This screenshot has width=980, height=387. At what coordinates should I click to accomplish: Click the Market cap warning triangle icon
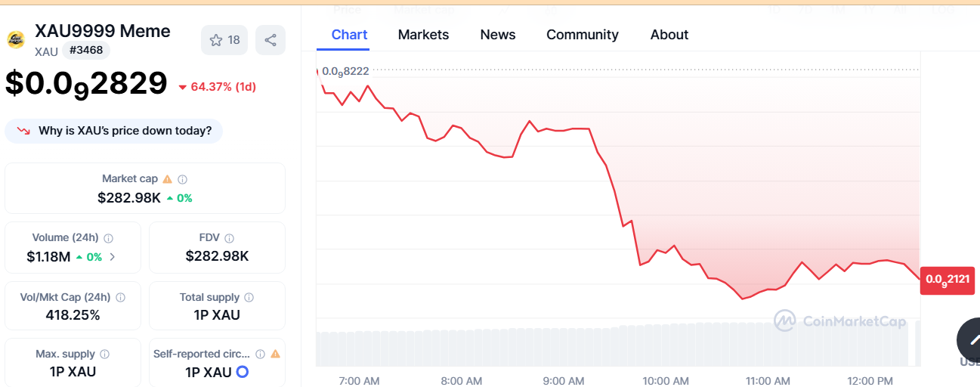pyautogui.click(x=168, y=179)
